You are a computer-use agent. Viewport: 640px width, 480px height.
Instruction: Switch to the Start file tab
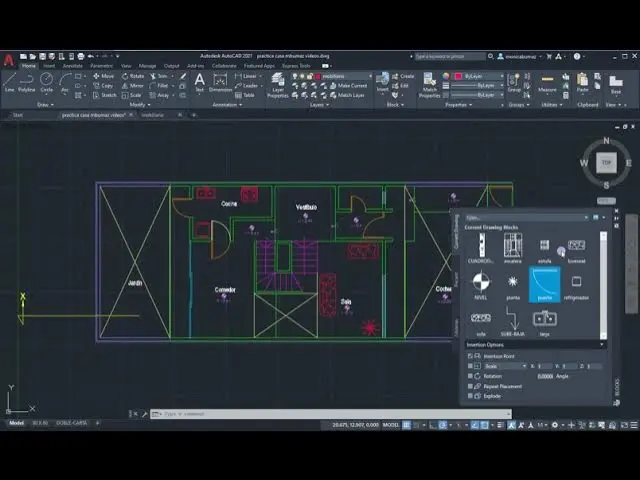click(18, 115)
